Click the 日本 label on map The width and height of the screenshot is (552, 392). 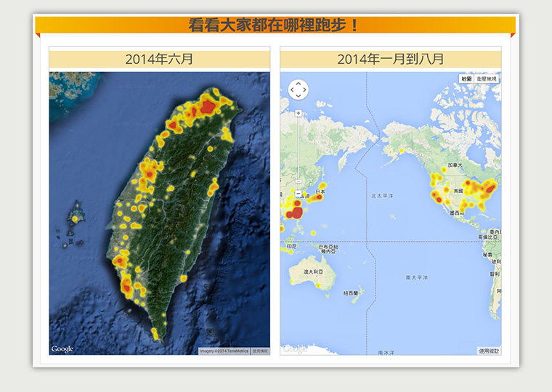click(320, 192)
